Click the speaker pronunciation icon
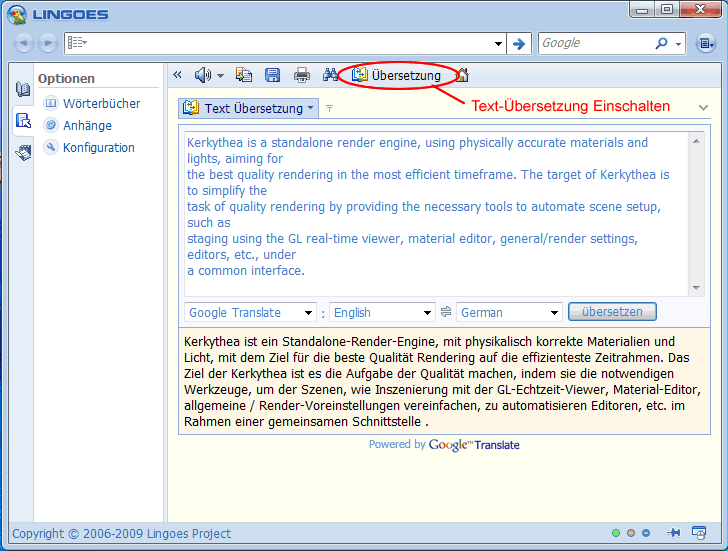728x551 pixels. 203,75
